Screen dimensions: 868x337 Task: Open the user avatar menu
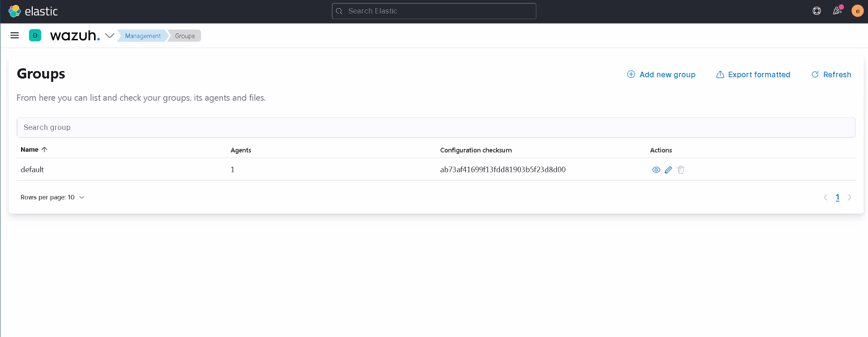[857, 11]
